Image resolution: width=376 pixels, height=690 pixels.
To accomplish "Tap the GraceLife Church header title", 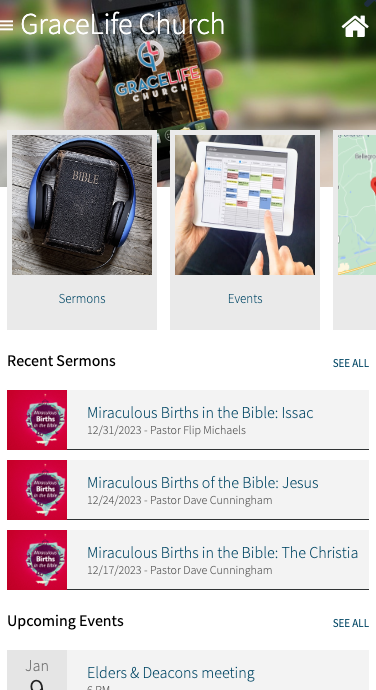I will click(x=122, y=24).
